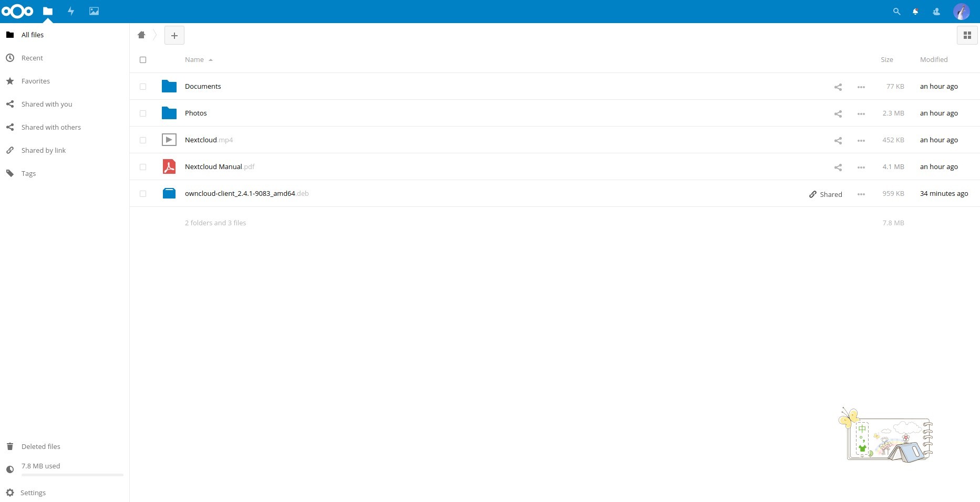Open the Documents folder
The image size is (980, 502).
[203, 87]
